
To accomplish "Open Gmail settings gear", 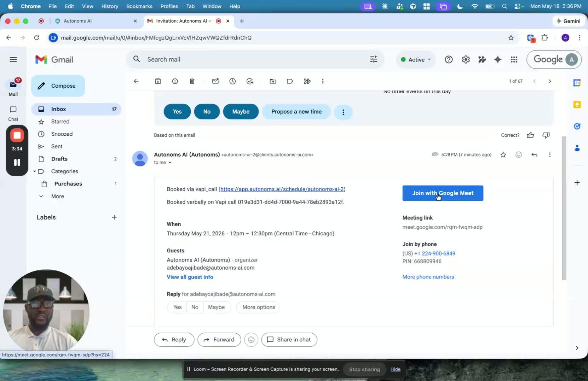I will point(466,60).
